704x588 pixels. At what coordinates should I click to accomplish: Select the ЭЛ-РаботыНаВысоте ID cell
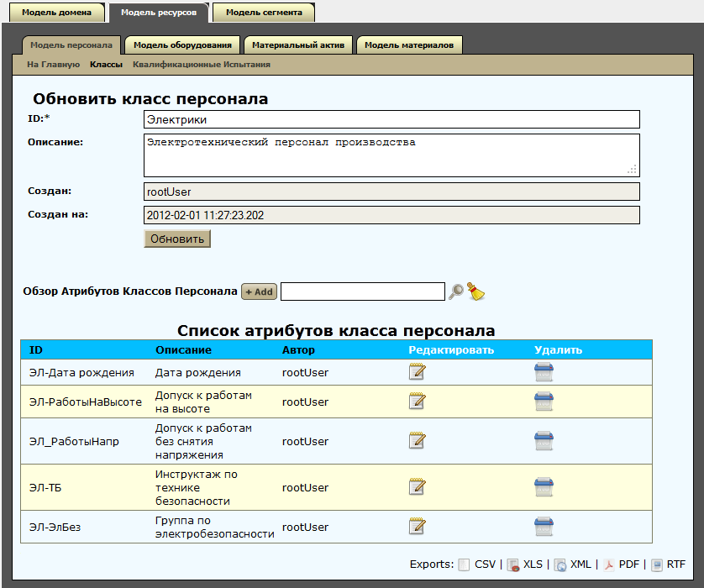coord(86,402)
